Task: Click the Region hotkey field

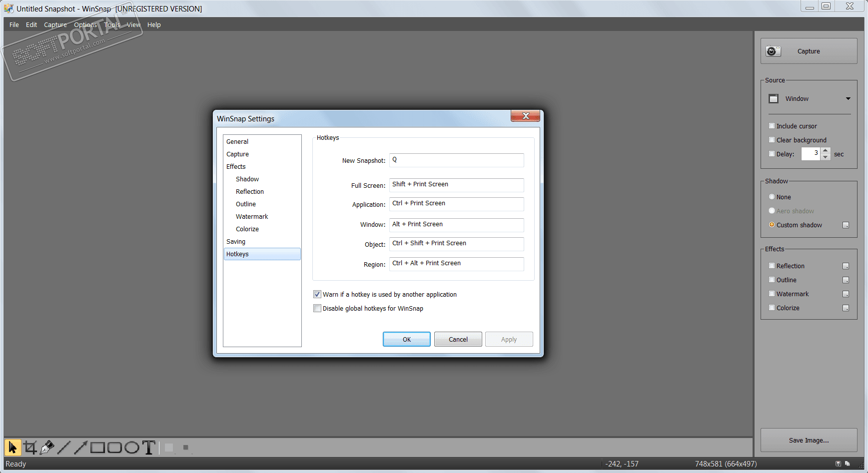Action: (457, 264)
